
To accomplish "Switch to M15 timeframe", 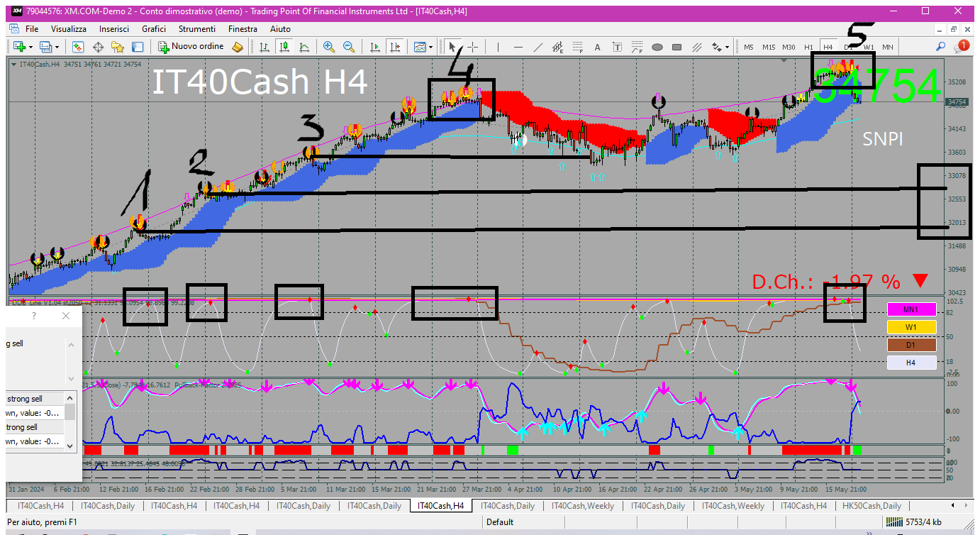I will [769, 47].
